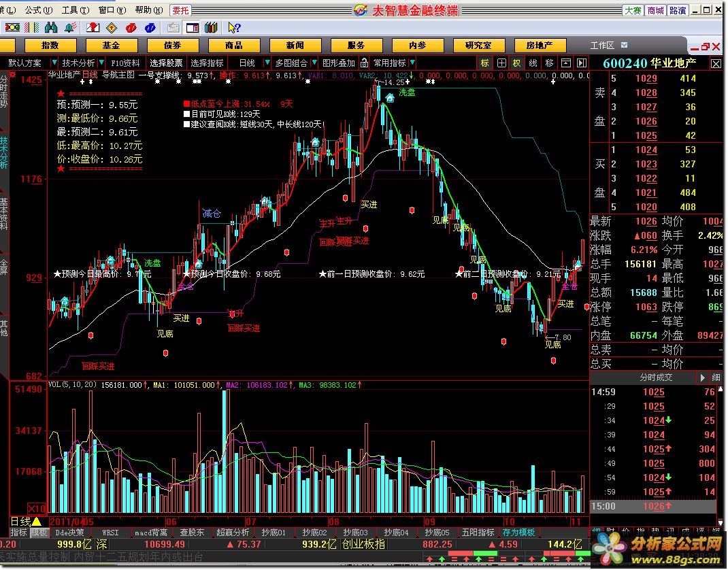Expand the arrow next to 分时成交
The height and width of the screenshot is (570, 728).
[x=702, y=378]
